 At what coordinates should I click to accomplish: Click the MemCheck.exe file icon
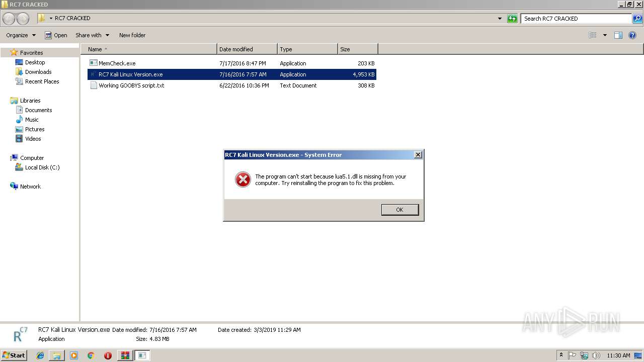coord(93,63)
